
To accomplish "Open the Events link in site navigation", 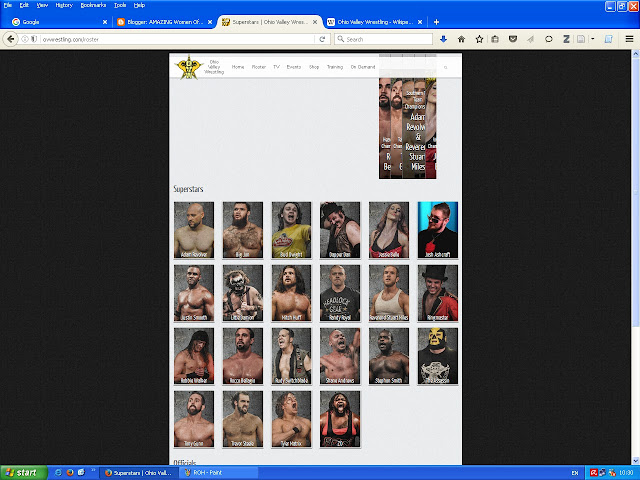I will coord(294,67).
